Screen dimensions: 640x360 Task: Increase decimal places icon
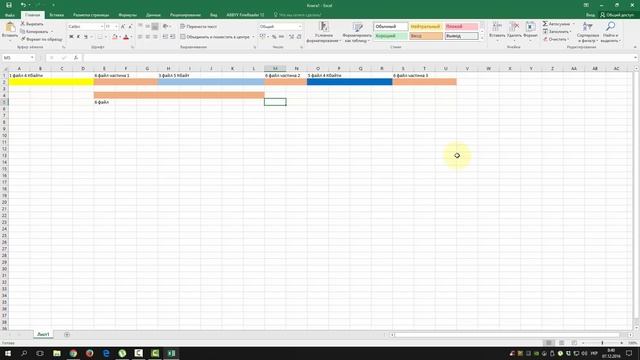[x=291, y=37]
